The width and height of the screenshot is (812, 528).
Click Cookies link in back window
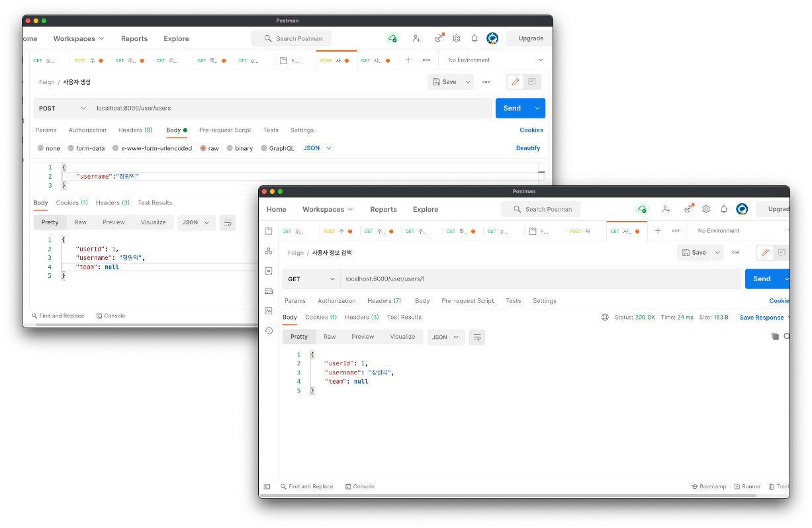pos(531,130)
